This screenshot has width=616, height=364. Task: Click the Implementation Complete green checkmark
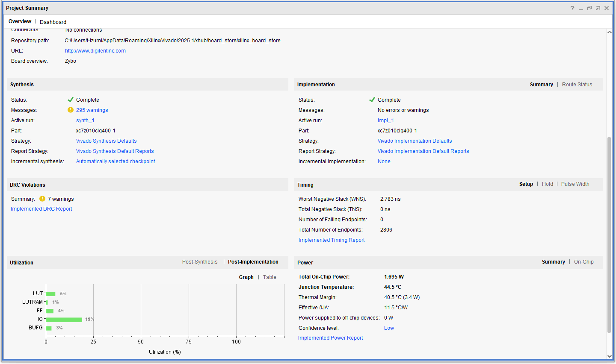(x=372, y=100)
